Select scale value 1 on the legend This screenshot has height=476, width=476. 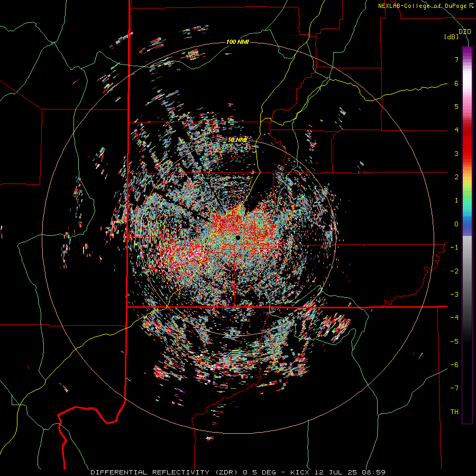[x=456, y=200]
